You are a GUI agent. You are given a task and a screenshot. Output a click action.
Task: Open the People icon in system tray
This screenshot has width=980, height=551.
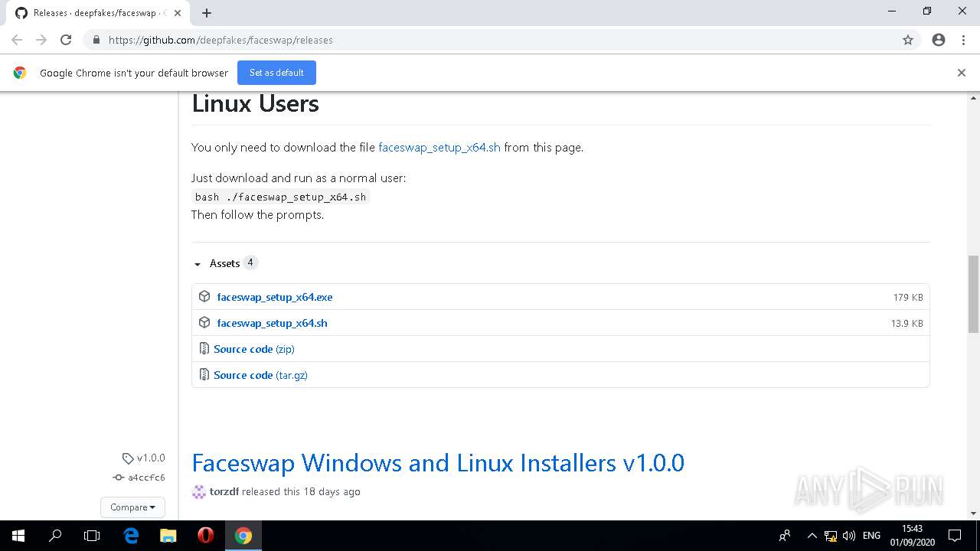point(785,536)
